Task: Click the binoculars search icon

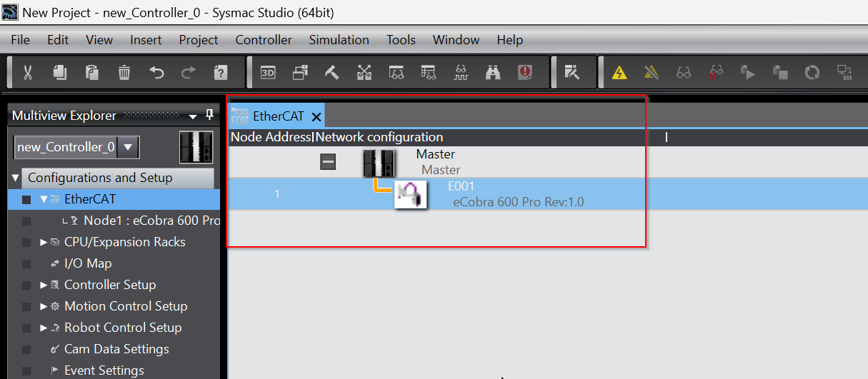Action: pos(493,72)
